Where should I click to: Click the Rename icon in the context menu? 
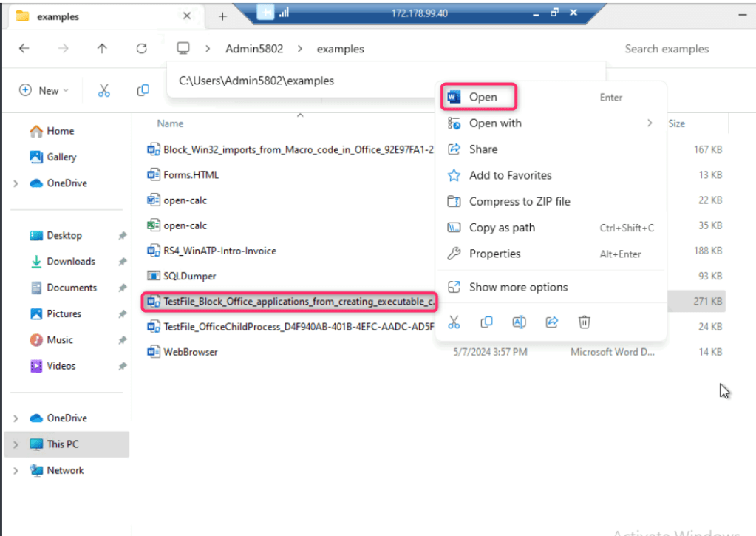[x=519, y=322]
